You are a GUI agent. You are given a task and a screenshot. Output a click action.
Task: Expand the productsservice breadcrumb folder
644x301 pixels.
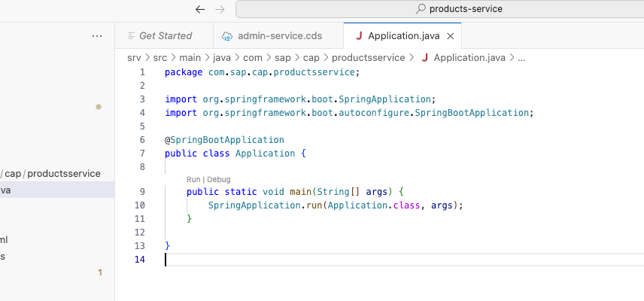pos(369,57)
